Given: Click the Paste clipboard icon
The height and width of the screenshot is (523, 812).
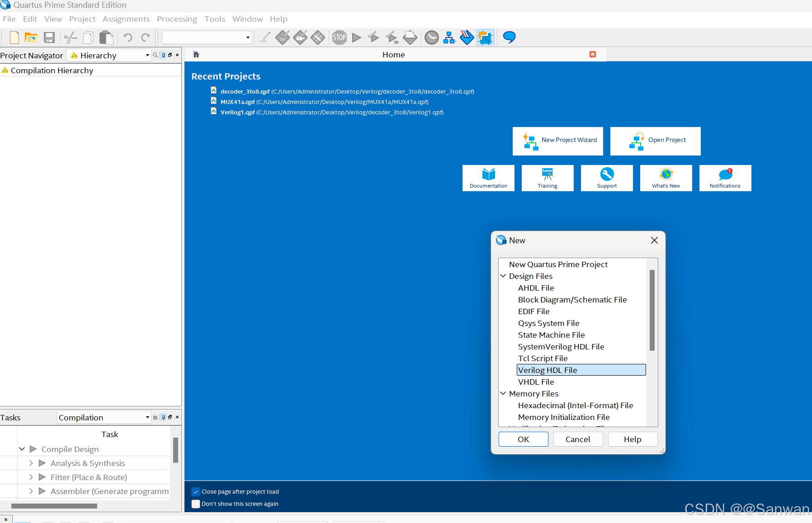Looking at the screenshot, I should pyautogui.click(x=106, y=38).
